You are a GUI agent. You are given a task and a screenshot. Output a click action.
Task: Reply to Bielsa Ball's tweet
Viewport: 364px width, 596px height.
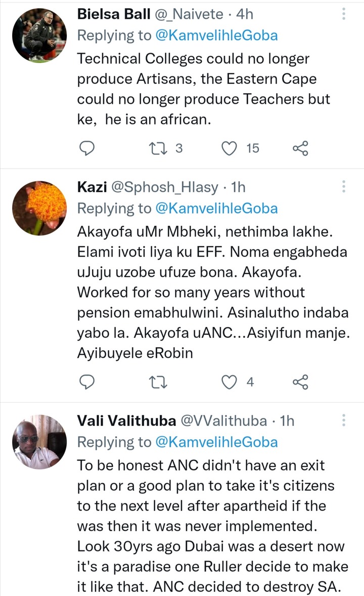coord(86,148)
